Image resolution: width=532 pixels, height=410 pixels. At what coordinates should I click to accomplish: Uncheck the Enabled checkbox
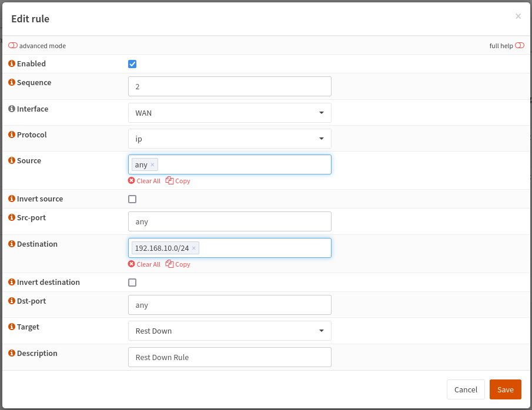pyautogui.click(x=132, y=63)
